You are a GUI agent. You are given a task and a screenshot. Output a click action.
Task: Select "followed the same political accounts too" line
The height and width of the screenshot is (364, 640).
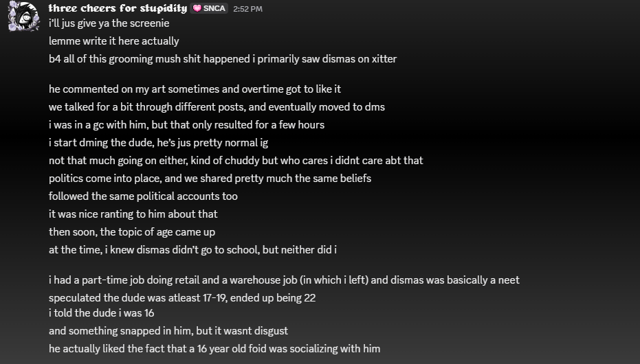143,196
